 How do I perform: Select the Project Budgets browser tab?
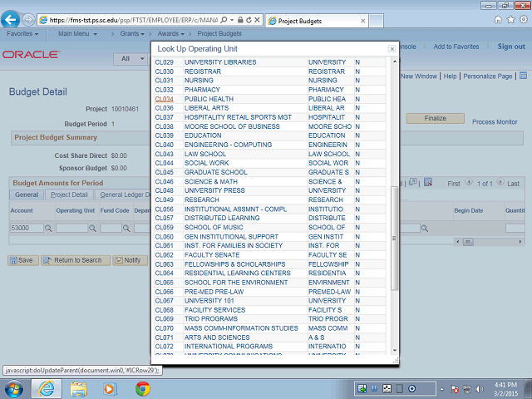(317, 21)
